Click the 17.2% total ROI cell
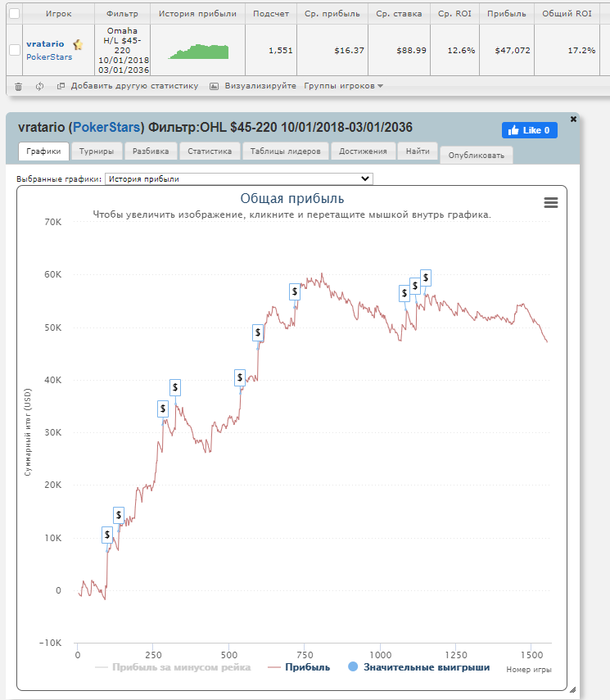This screenshot has height=700, width=610. pyautogui.click(x=567, y=50)
